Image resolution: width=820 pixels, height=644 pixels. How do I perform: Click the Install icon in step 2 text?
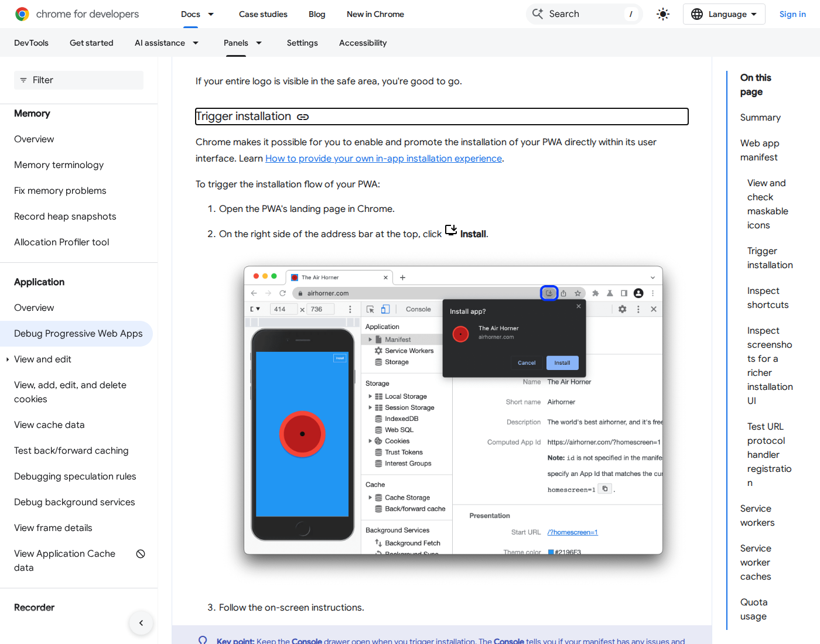[451, 231]
